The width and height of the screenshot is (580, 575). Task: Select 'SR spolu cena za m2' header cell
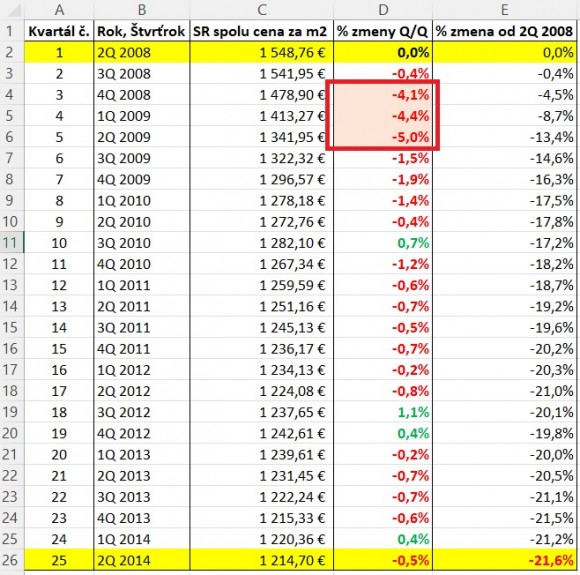tap(262, 31)
